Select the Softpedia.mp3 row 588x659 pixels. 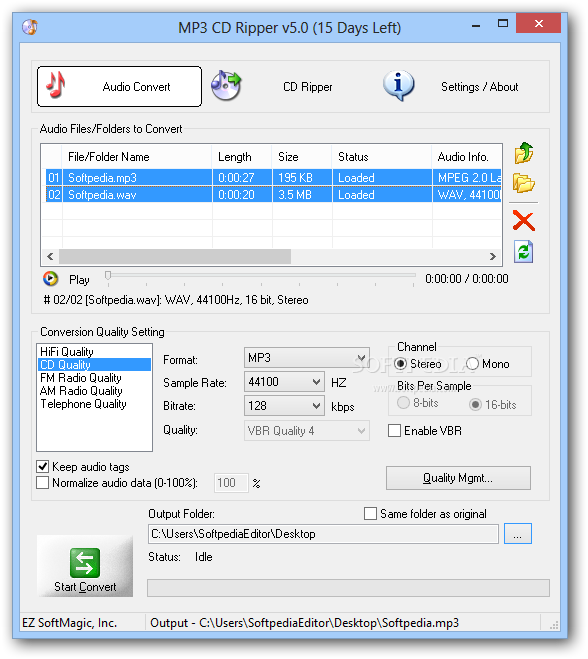273,178
